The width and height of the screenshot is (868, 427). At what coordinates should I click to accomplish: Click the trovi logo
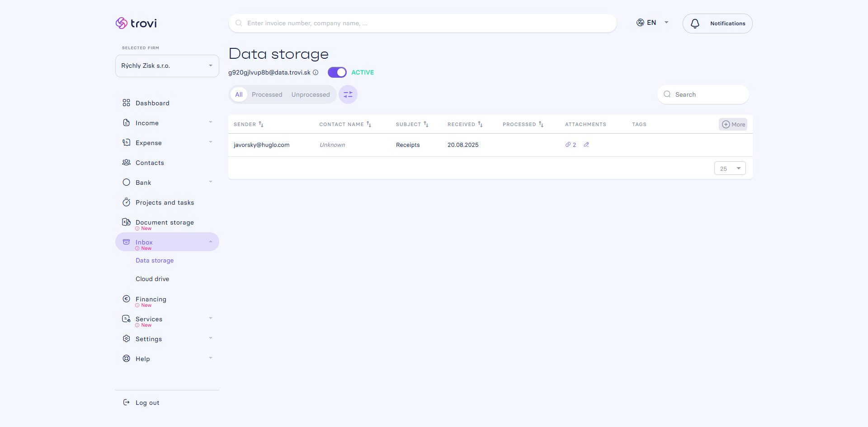[136, 23]
